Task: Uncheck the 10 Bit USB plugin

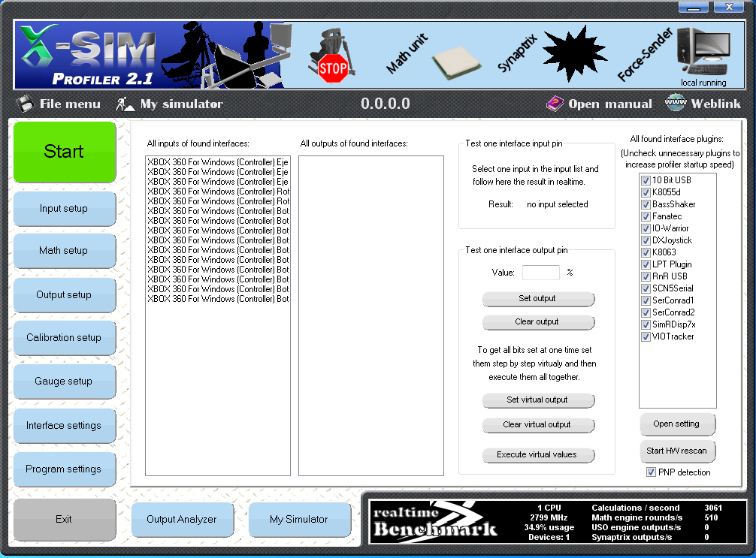Action: [646, 180]
